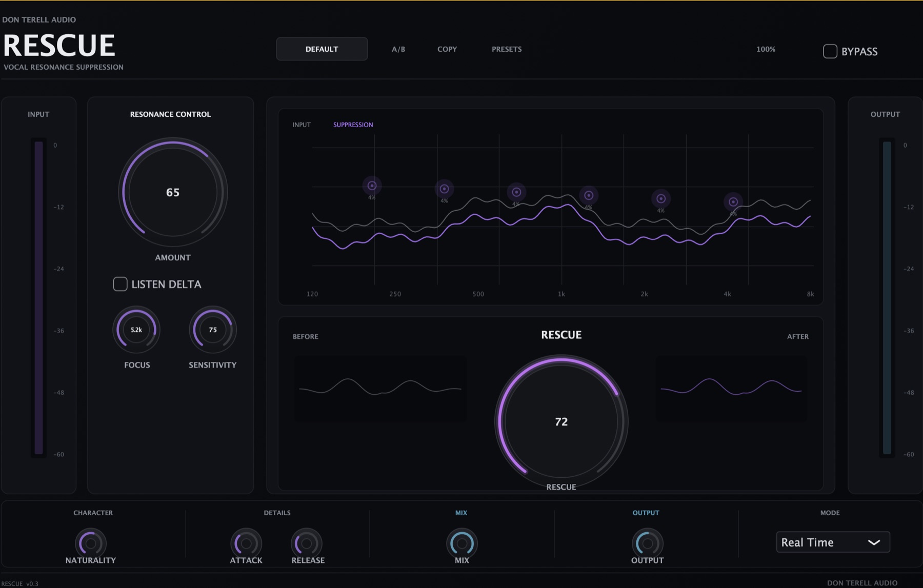The width and height of the screenshot is (923, 588).
Task: Click the COPY button
Action: click(x=447, y=49)
